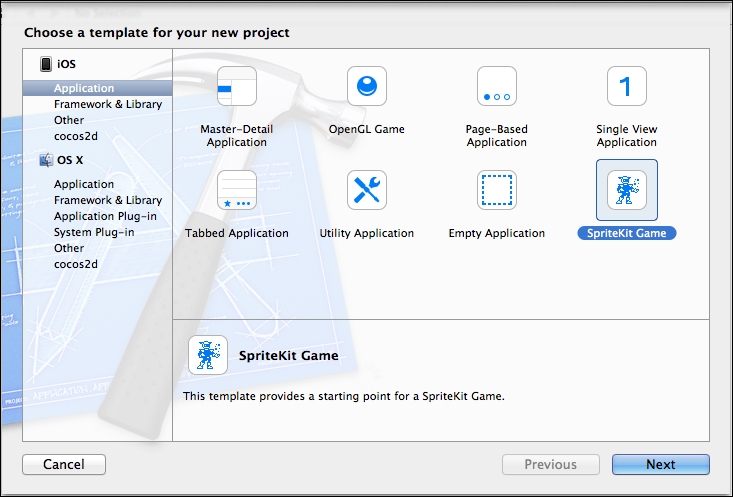Image resolution: width=733 pixels, height=497 pixels.
Task: Click the template description sentence
Action: [x=344, y=396]
